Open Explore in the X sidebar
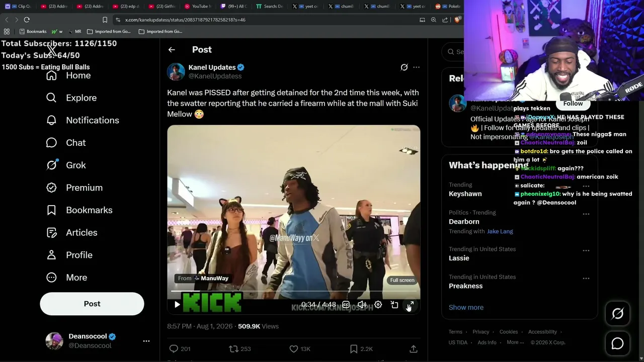The image size is (644, 362). pos(71,98)
